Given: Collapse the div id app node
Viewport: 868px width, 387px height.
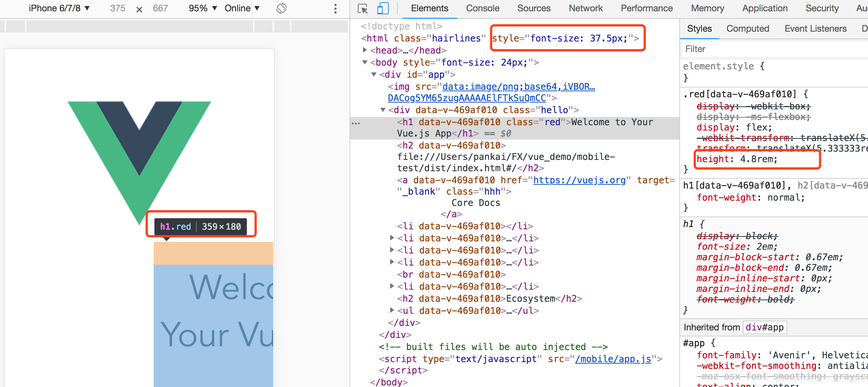Looking at the screenshot, I should (374, 74).
